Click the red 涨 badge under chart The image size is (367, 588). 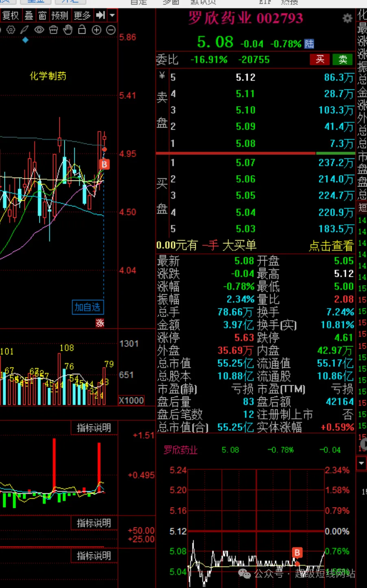pos(100,323)
